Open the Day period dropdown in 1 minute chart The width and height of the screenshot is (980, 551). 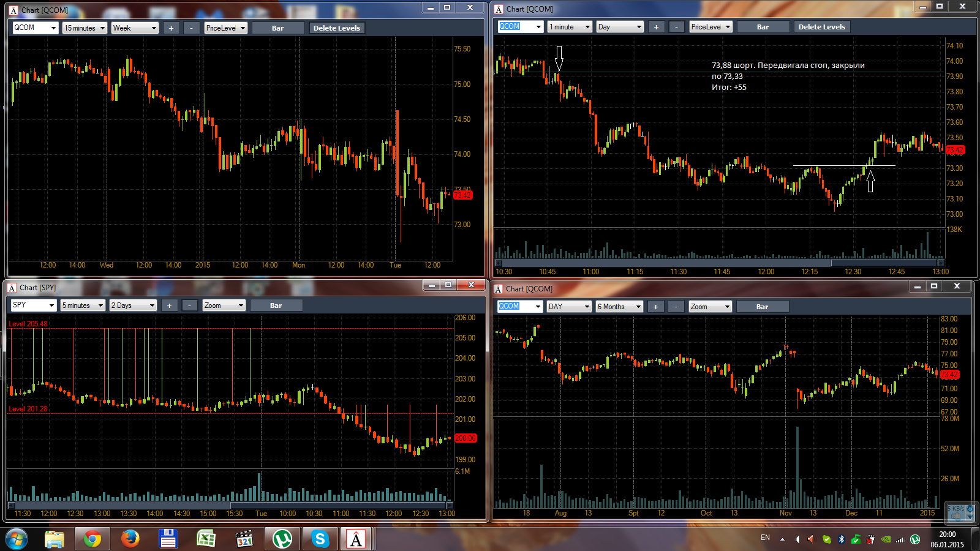tap(620, 27)
